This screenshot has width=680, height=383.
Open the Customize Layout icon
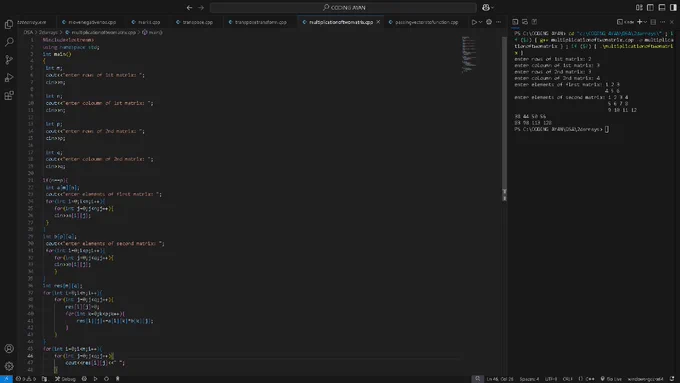coord(639,7)
